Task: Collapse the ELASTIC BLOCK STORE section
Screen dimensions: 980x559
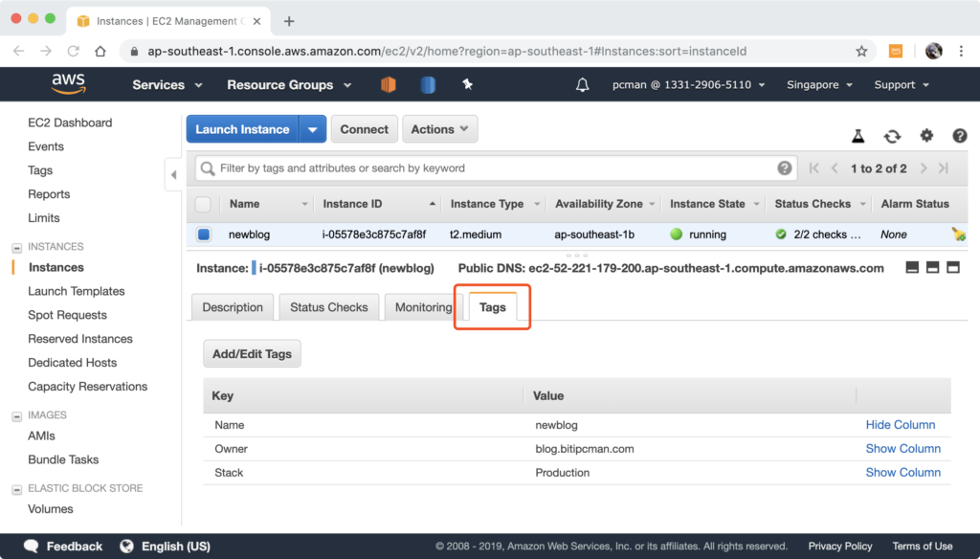Action: [17, 489]
